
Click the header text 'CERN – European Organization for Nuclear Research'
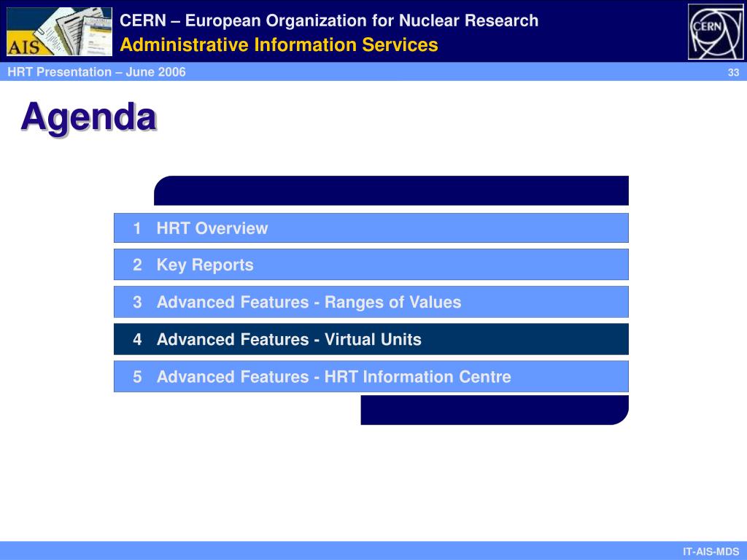pyautogui.click(x=329, y=20)
